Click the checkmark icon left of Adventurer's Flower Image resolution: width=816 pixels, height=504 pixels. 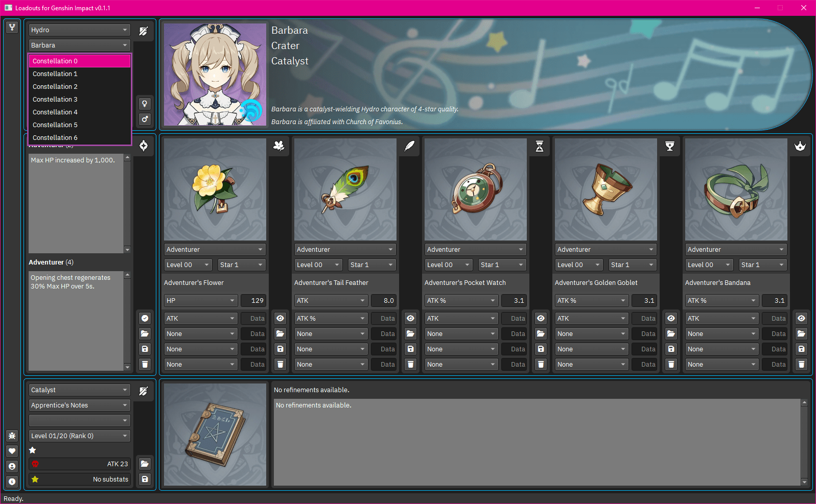[x=145, y=318]
